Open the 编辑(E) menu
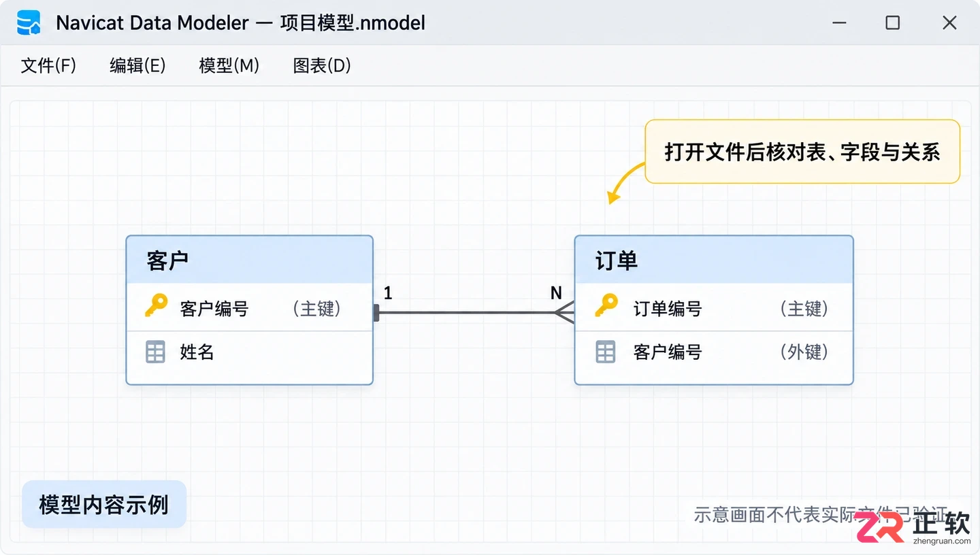The height and width of the screenshot is (555, 980). click(x=137, y=65)
